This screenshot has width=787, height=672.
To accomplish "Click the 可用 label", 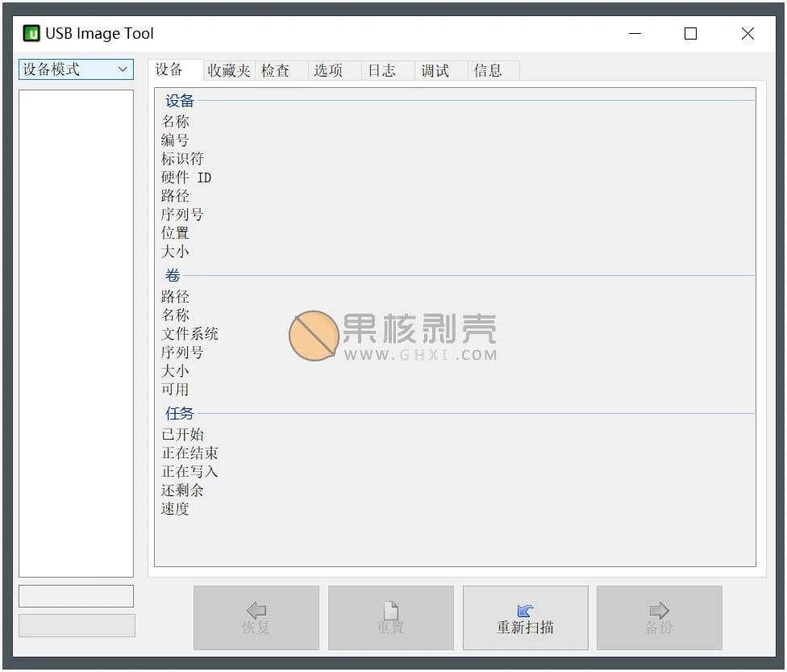I will click(175, 390).
